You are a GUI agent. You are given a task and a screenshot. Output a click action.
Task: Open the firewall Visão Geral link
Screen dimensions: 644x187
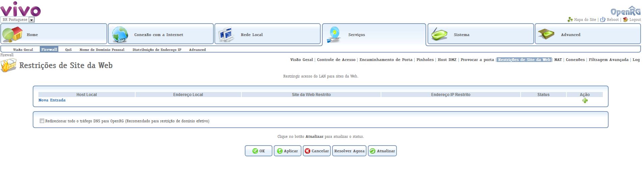[301, 60]
